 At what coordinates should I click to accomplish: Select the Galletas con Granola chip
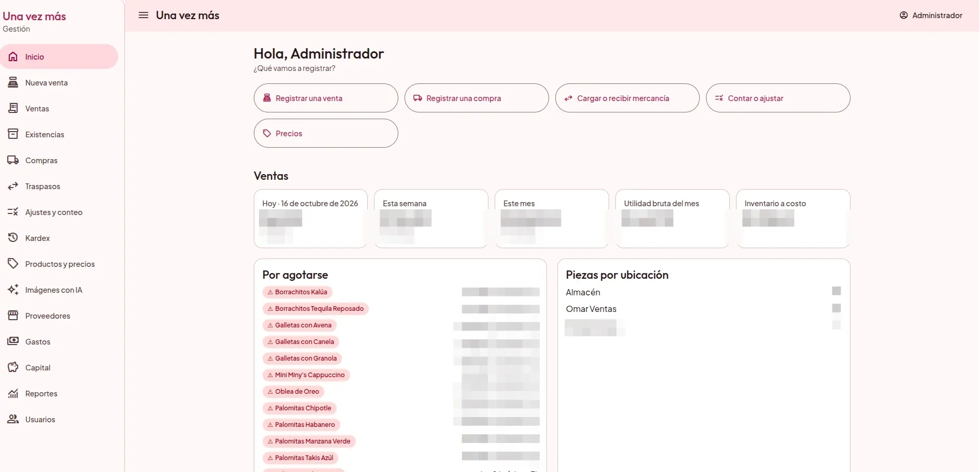pos(302,359)
